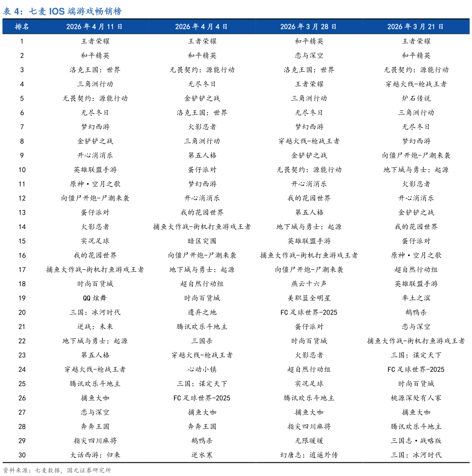This screenshot has height=476, width=472.
Task: Select rank number 15 in 排名 column
Action: [x=22, y=241]
